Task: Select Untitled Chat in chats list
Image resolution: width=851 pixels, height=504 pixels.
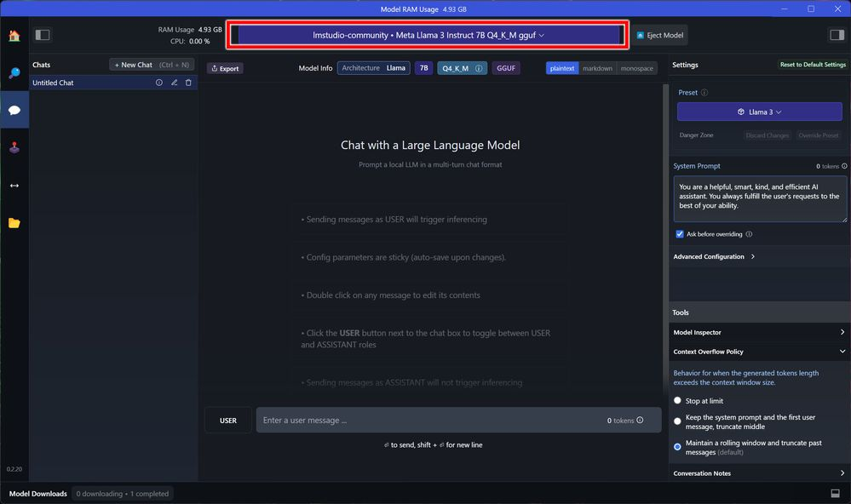Action: 112,83
